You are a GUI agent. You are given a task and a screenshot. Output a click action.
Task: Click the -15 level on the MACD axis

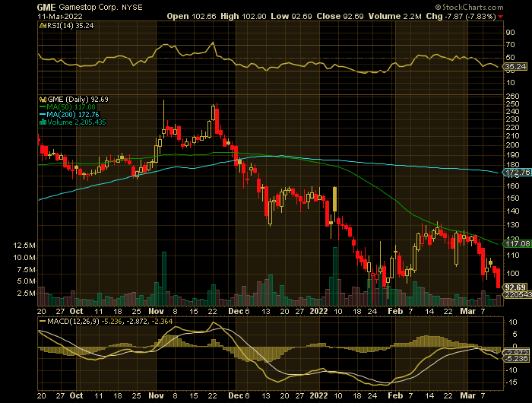click(511, 382)
